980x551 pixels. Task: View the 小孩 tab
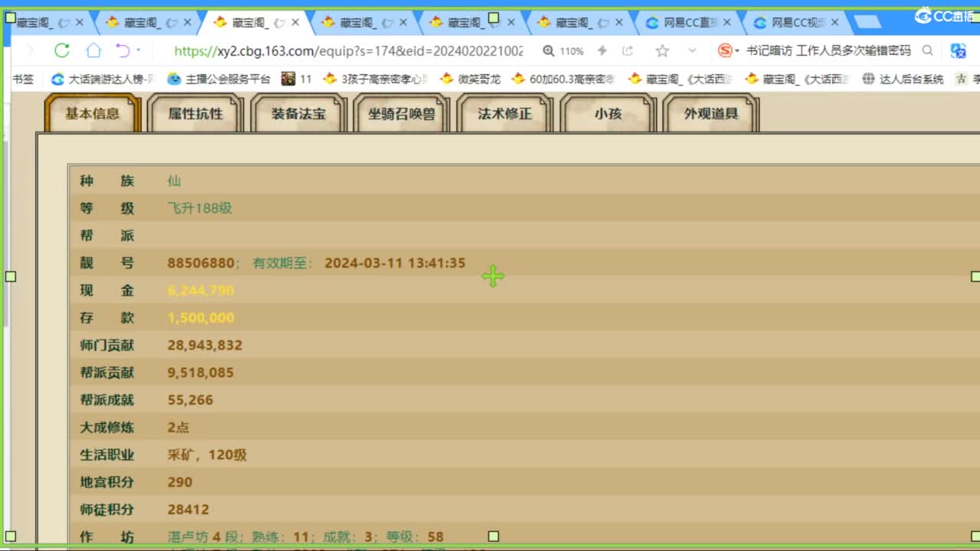coord(608,113)
